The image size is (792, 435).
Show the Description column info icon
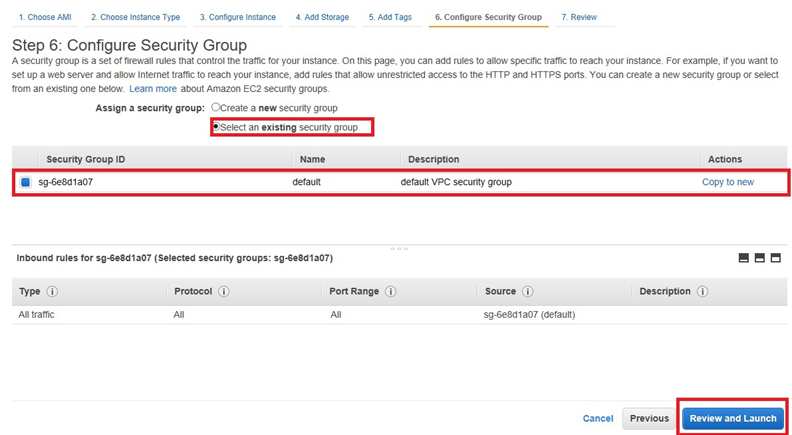tap(703, 292)
